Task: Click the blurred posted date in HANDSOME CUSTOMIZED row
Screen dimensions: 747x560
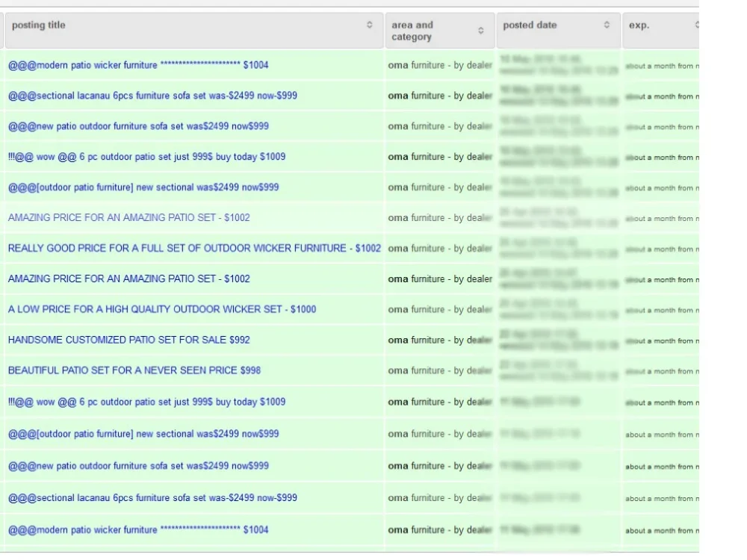Action: tap(558, 340)
